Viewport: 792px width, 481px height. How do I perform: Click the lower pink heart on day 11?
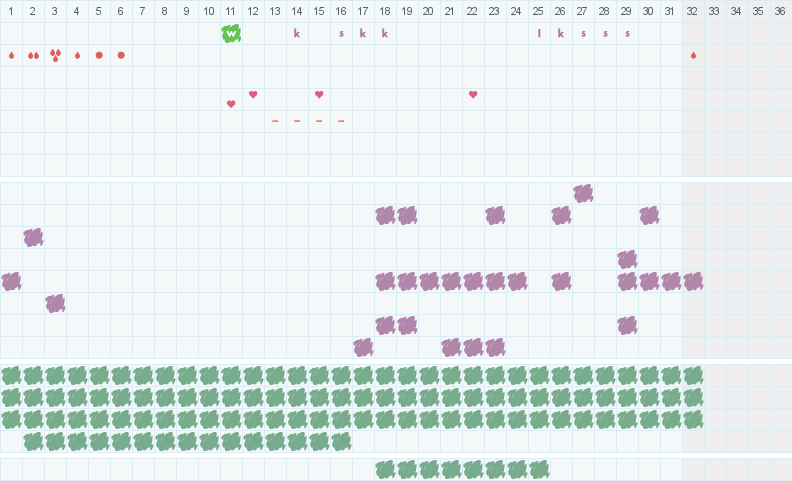[231, 104]
